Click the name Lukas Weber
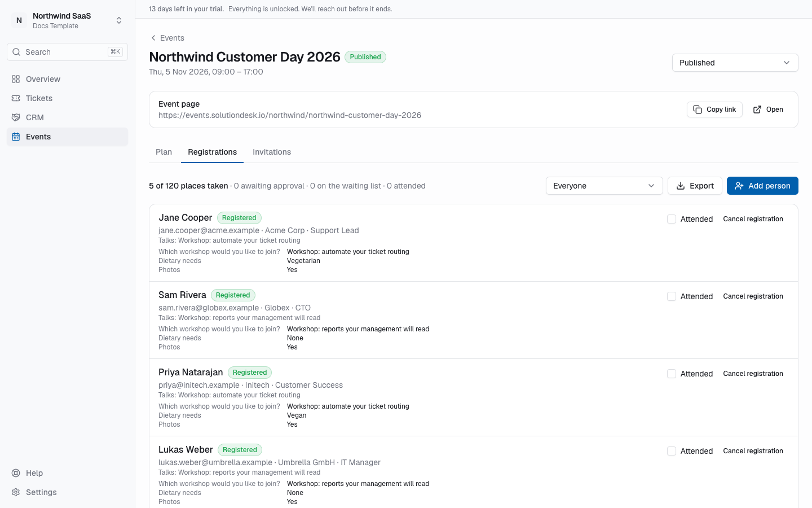Image resolution: width=812 pixels, height=508 pixels. 186,449
